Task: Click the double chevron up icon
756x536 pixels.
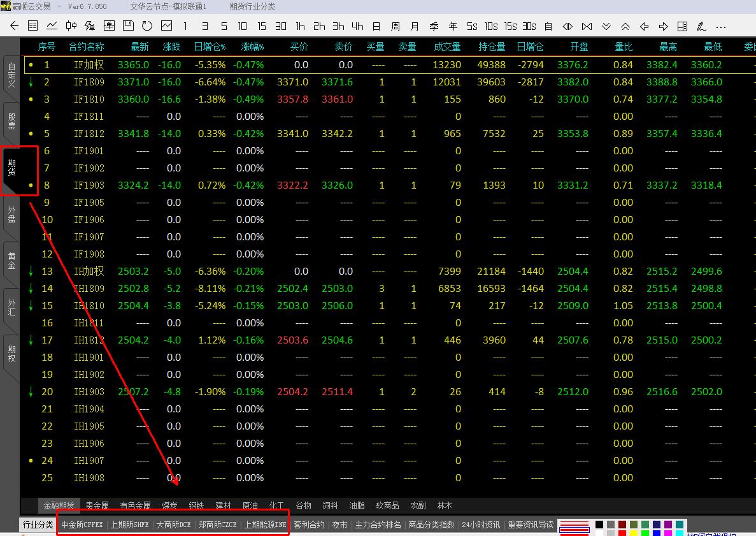Action: 625,26
